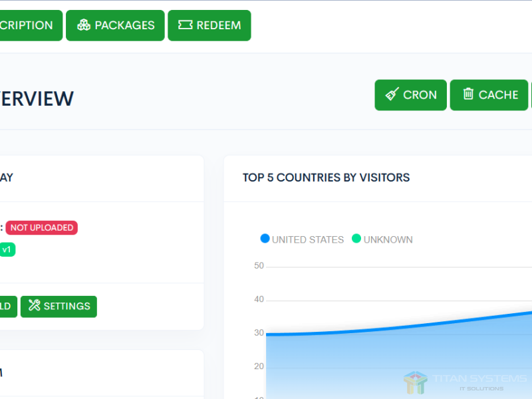This screenshot has width=532, height=399.
Task: Click the cut-off green button beside Settings
Action: pyautogui.click(x=7, y=307)
